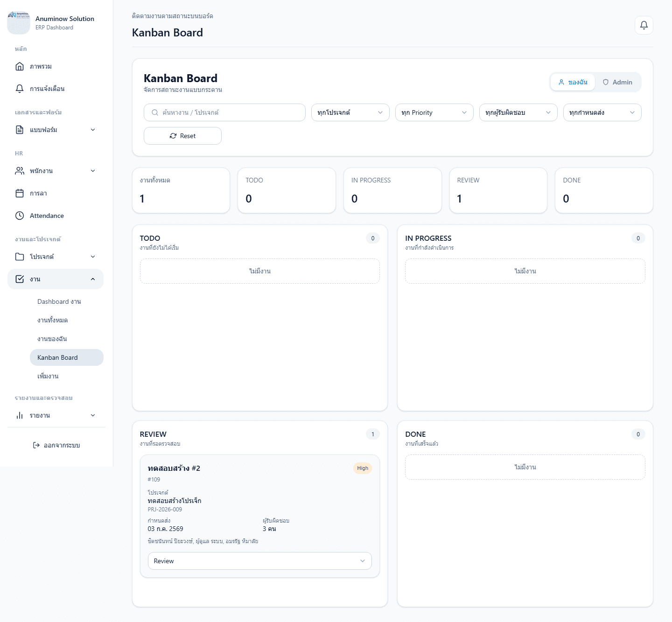Switch view to Admin
672x622 pixels.
pos(617,82)
